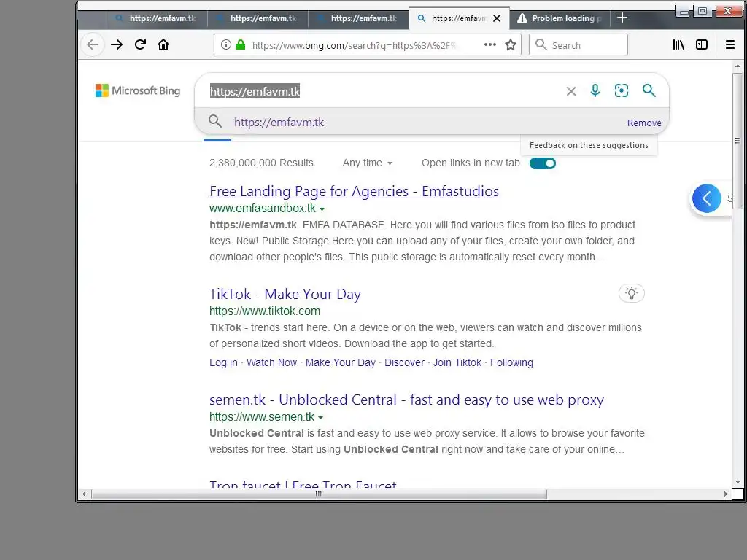Click the horizontal scrollbar thumb
The width and height of the screenshot is (747, 560).
tap(319, 494)
